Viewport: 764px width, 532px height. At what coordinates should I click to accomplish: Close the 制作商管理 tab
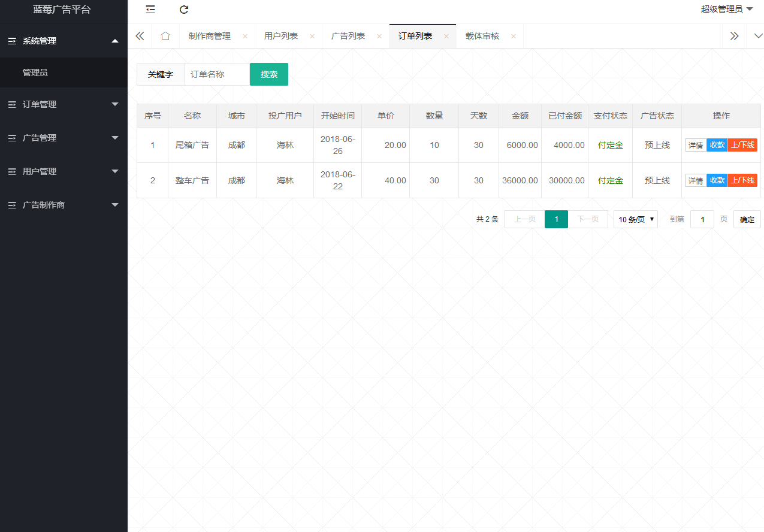244,37
